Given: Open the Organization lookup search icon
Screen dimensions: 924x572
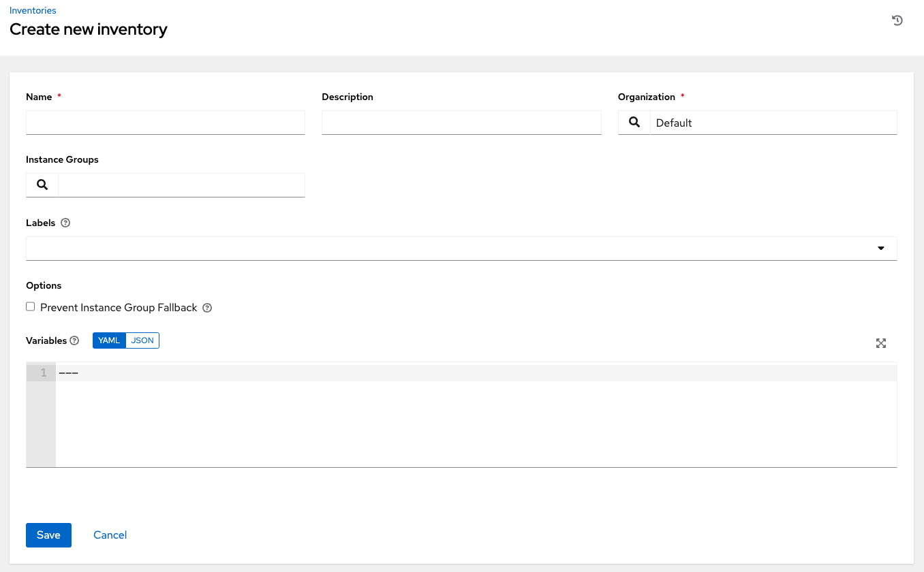Looking at the screenshot, I should [634, 123].
